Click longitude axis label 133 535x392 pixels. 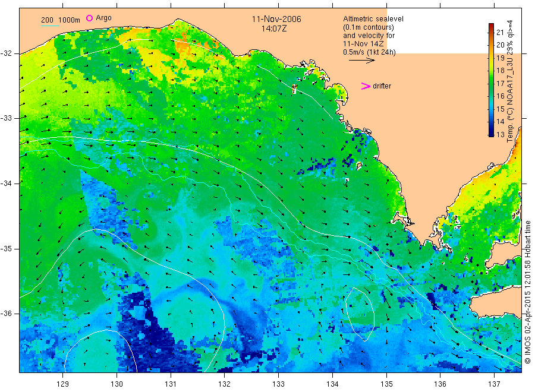point(278,384)
